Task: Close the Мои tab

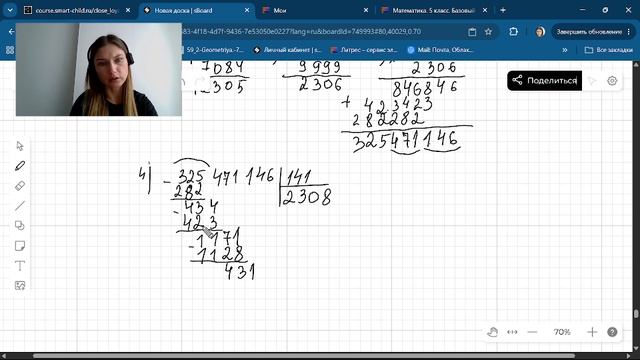Action: [x=366, y=10]
